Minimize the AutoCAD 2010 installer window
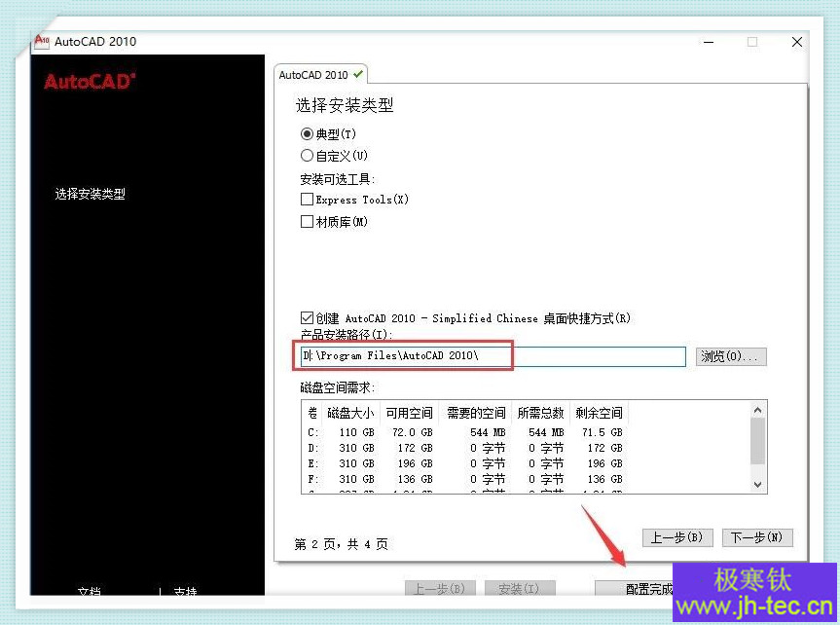The height and width of the screenshot is (625, 840). point(709,42)
